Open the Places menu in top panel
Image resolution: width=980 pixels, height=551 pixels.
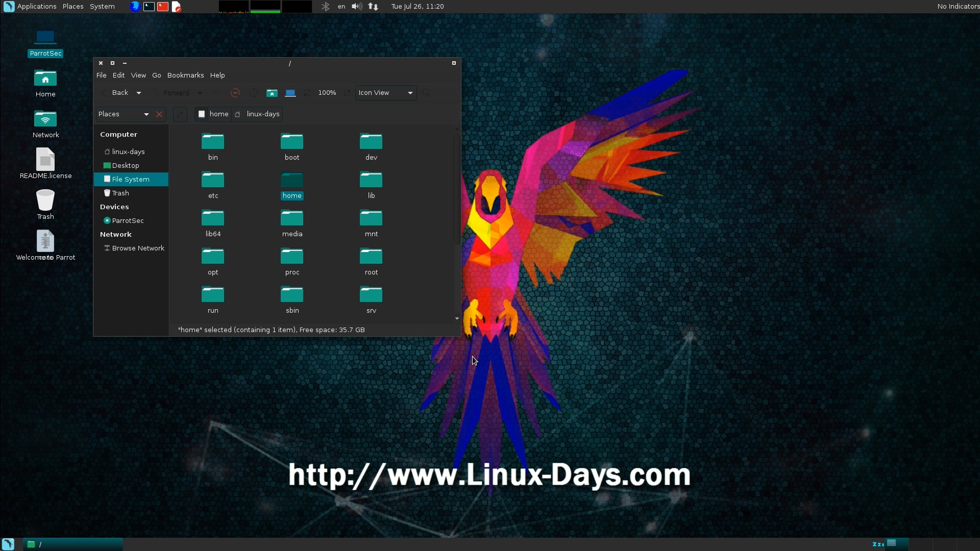pos(73,7)
